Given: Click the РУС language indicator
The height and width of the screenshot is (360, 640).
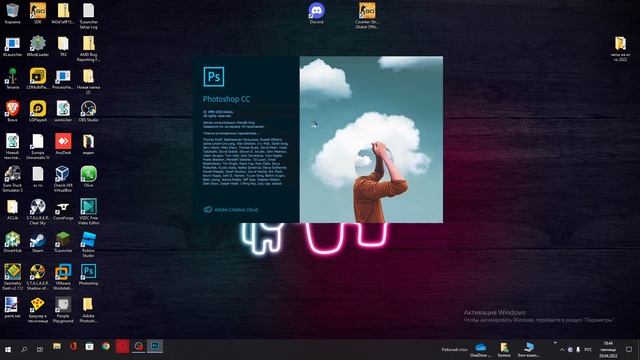Looking at the screenshot, I should pos(588,350).
